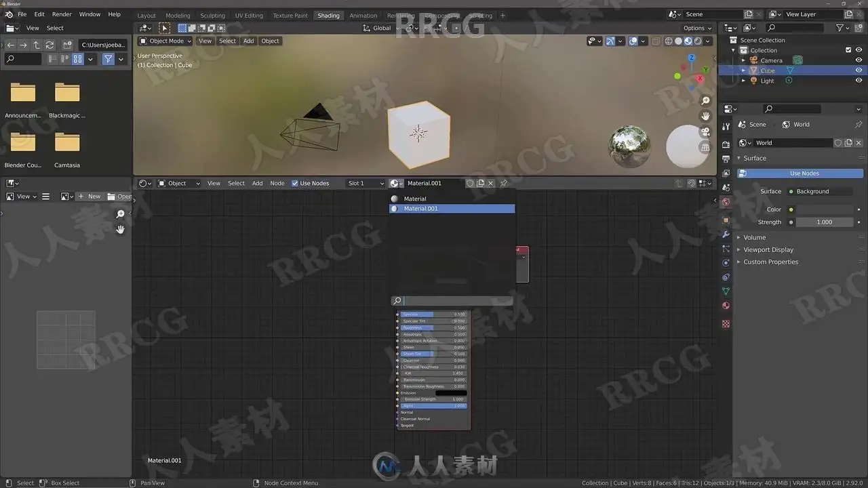Viewport: 868px width, 488px height.
Task: Click the World Color swatch
Action: [x=824, y=209]
